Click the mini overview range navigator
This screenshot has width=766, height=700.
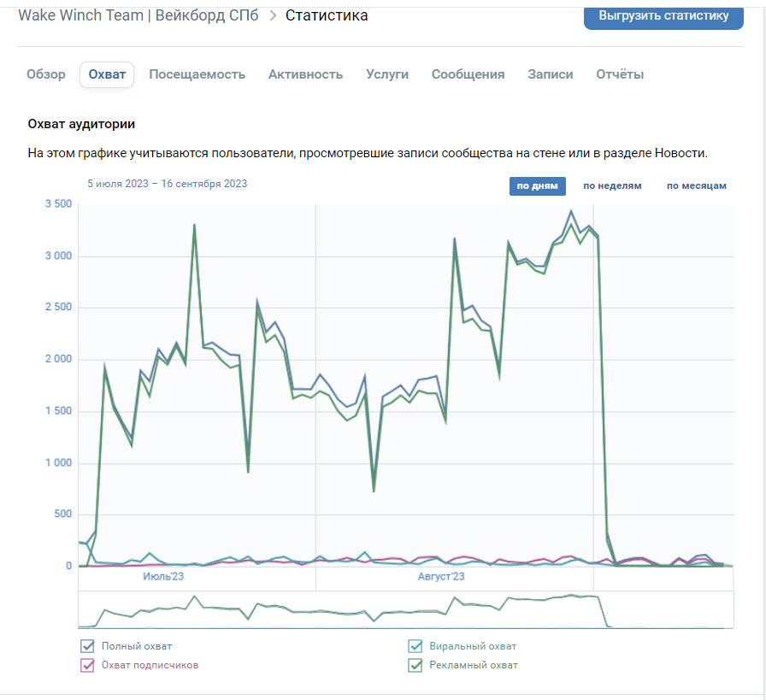[406, 609]
